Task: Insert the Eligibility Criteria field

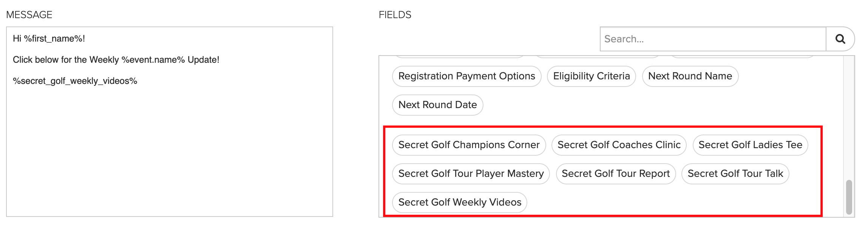Action: (x=592, y=76)
